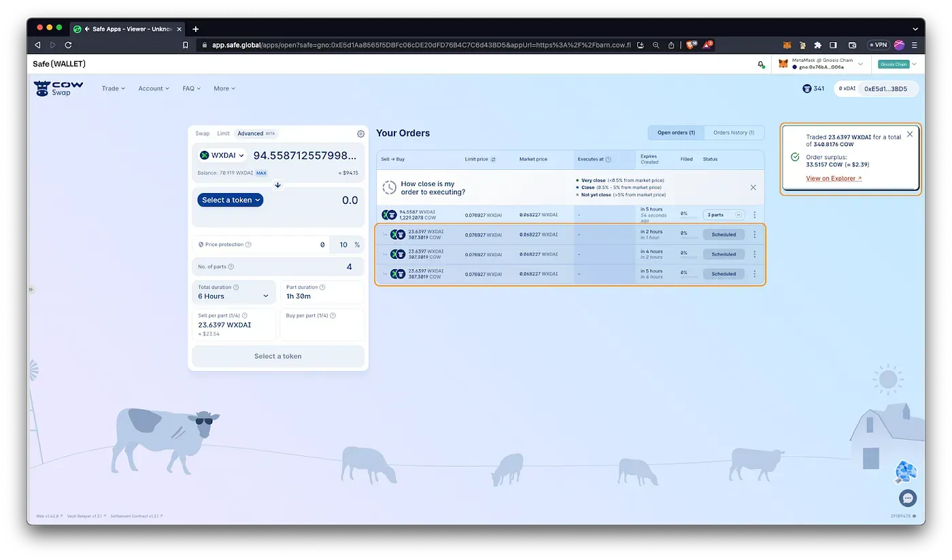Click the Executes at help icon
This screenshot has height=560, width=952.
click(x=608, y=160)
